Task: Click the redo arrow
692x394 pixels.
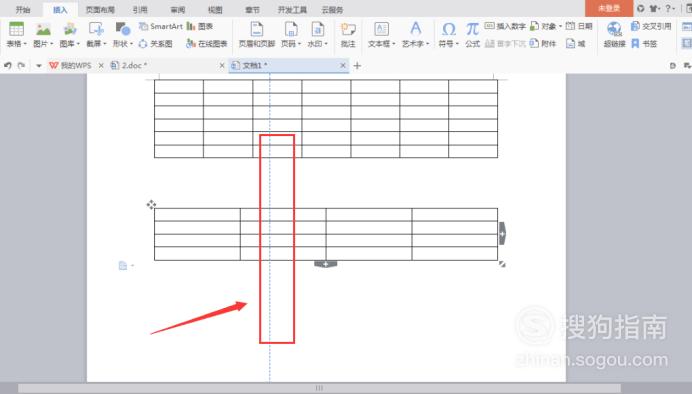Action: coord(21,65)
